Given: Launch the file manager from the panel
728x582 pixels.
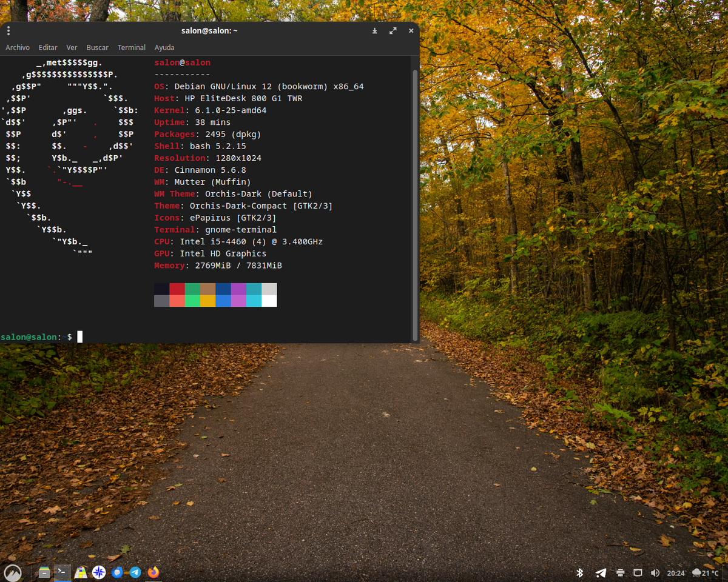Looking at the screenshot, I should click(x=44, y=572).
